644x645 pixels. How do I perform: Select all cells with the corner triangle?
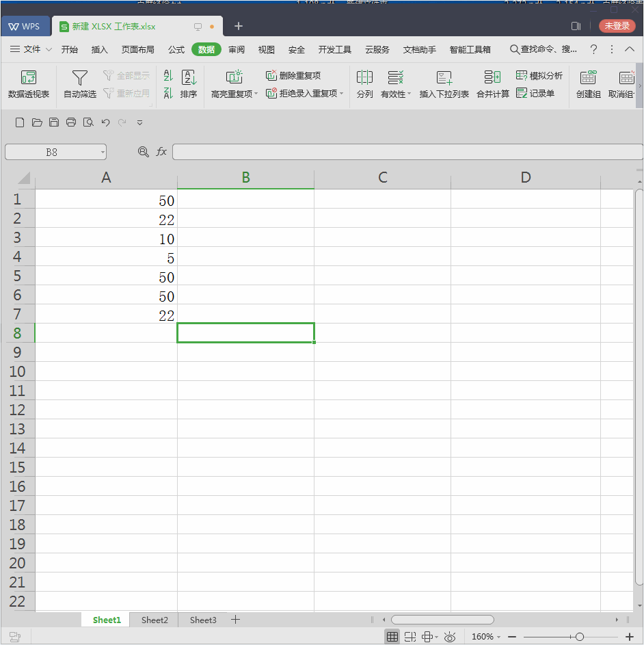[24, 178]
